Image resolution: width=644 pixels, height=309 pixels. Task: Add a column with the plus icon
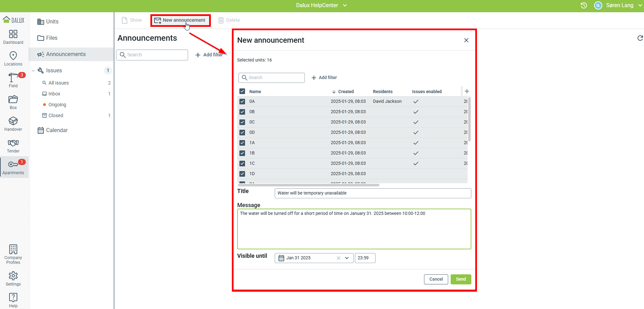[x=467, y=91]
